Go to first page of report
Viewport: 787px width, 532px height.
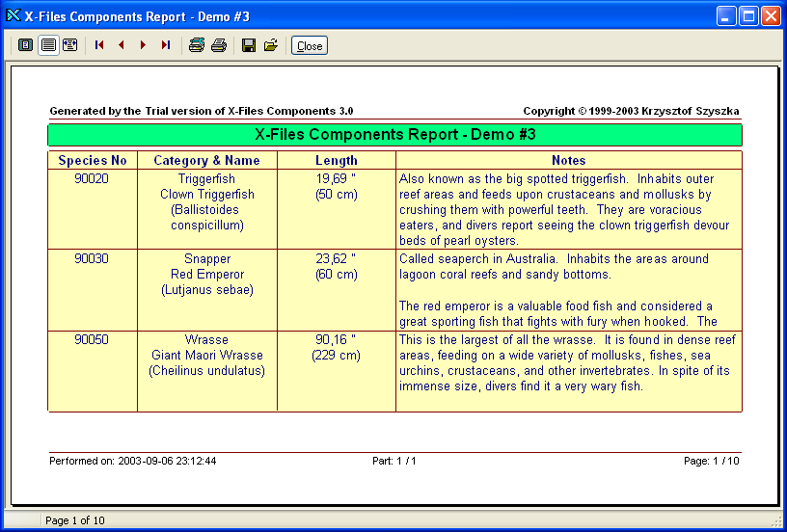click(99, 45)
